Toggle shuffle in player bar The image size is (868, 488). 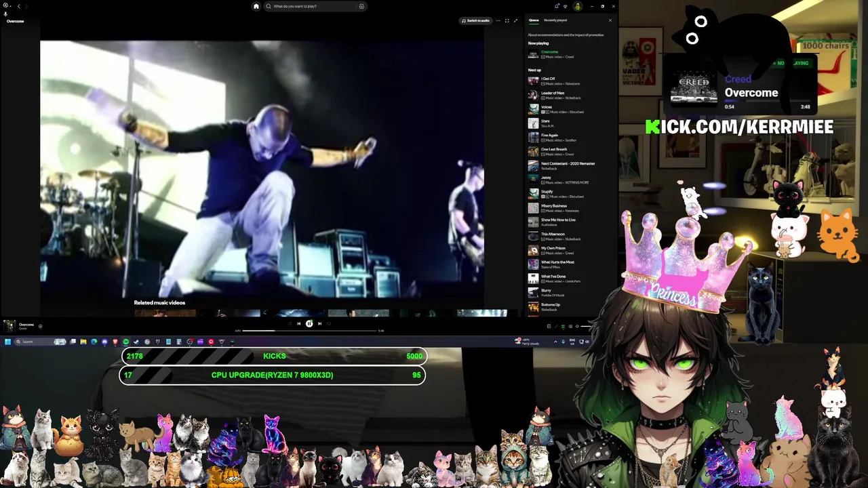(x=290, y=323)
